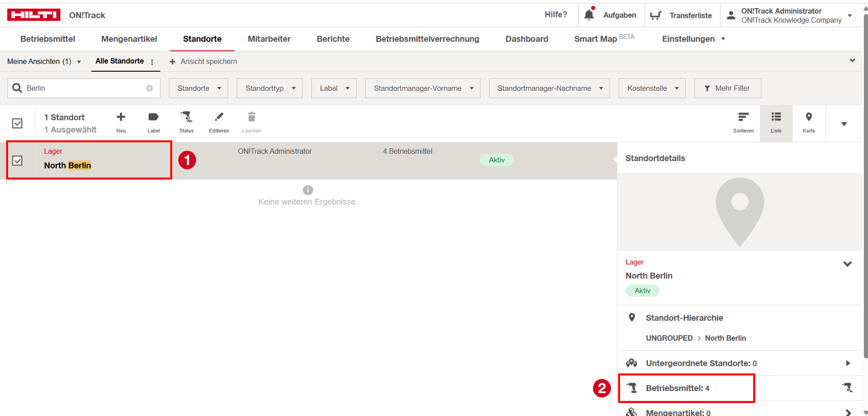The image size is (868, 416).
Task: Click the tool transfer icon right of Betriebsmittel: 4
Action: (x=847, y=387)
